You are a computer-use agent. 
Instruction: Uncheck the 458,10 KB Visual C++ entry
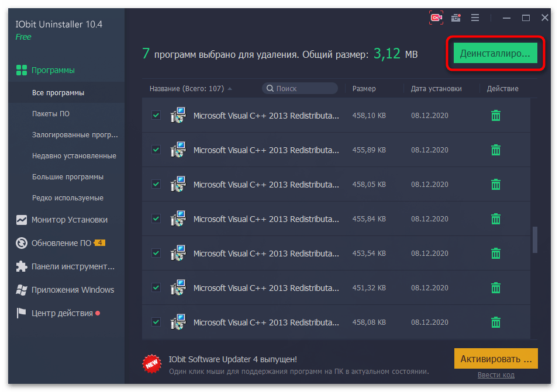pyautogui.click(x=156, y=116)
